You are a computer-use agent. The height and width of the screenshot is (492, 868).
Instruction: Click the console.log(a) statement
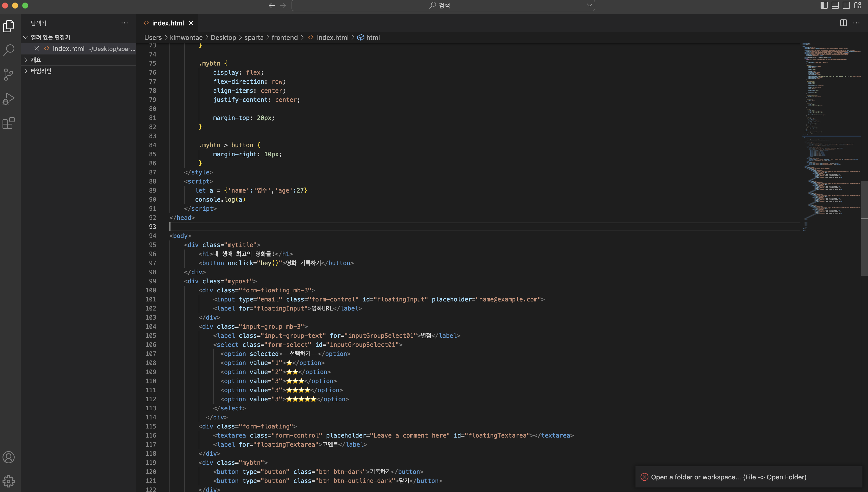[x=220, y=200]
